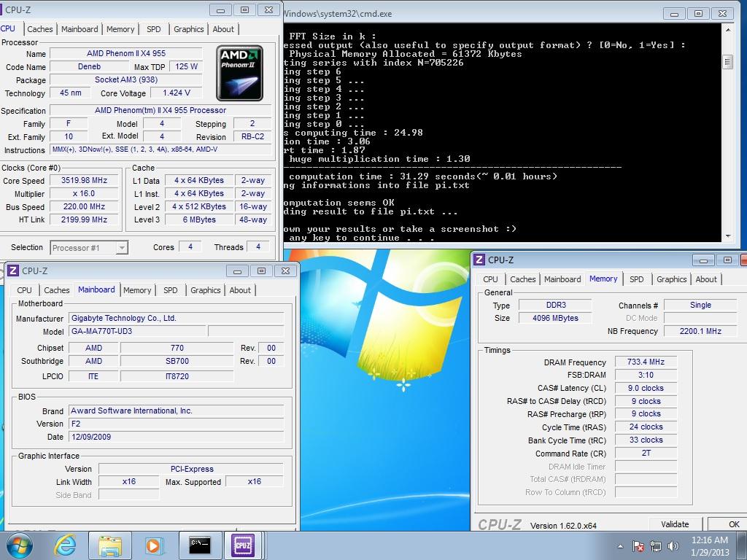Select the Memory tab in the Mainboard window

[136, 290]
